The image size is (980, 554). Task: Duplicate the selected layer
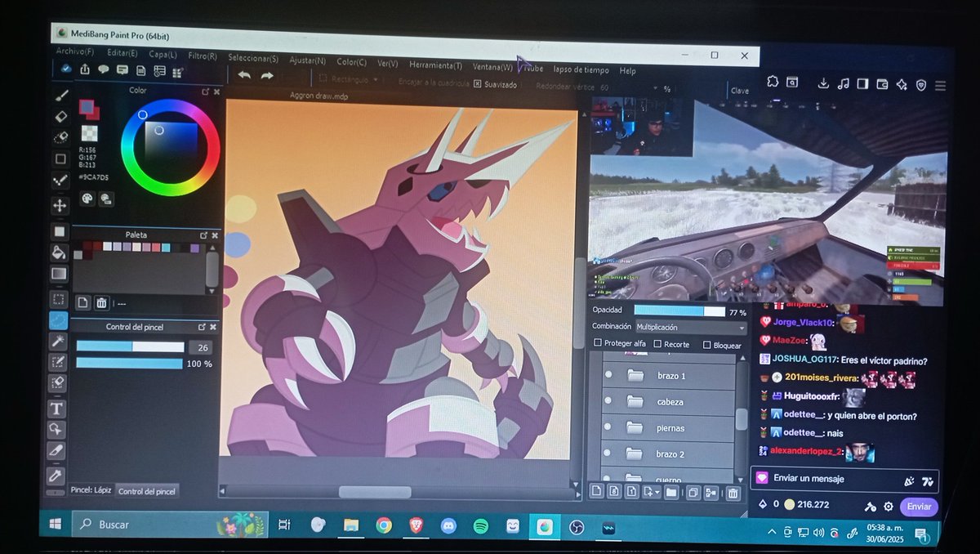693,493
